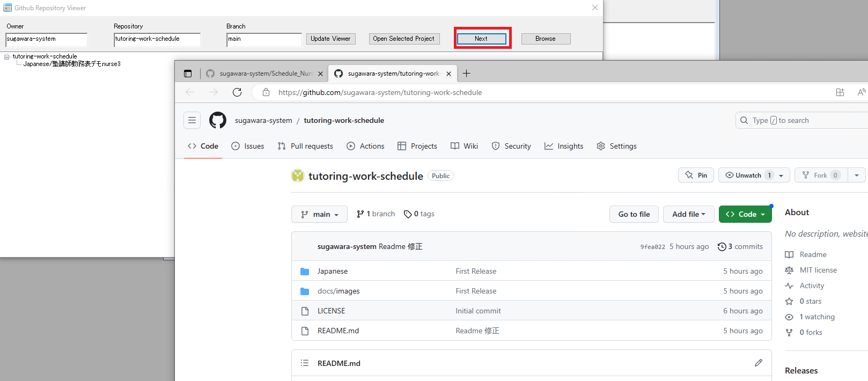The height and width of the screenshot is (381, 868).
Task: Click the site info lock icon
Action: point(266,92)
